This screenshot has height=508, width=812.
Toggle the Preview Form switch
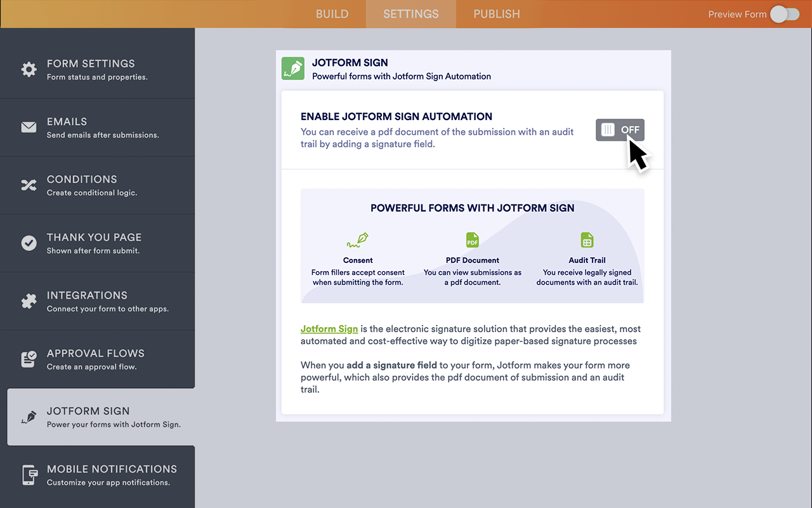coord(784,13)
